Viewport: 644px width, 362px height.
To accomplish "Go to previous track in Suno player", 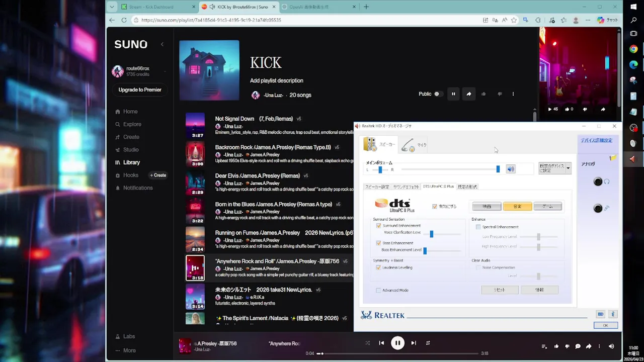I will [x=381, y=343].
